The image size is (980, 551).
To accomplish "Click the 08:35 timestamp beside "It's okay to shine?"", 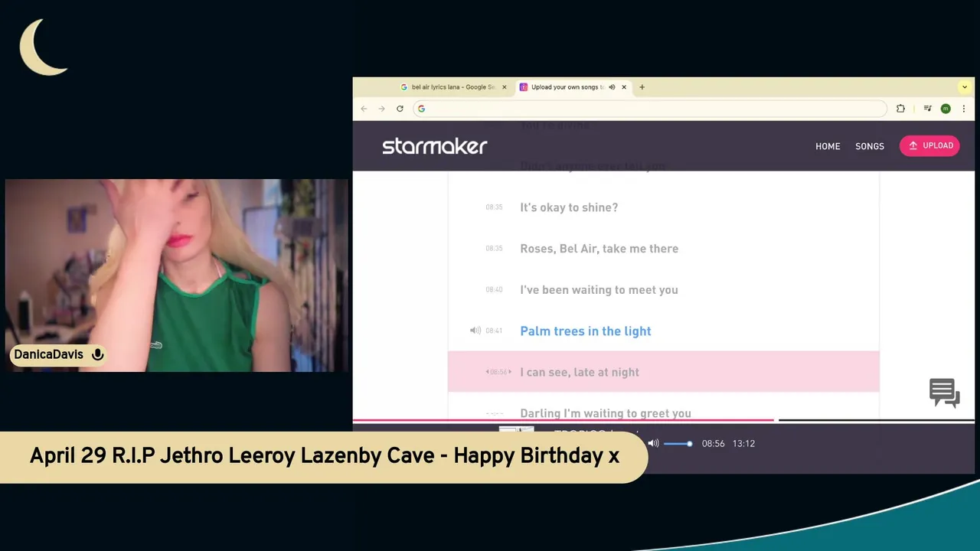I will 494,207.
